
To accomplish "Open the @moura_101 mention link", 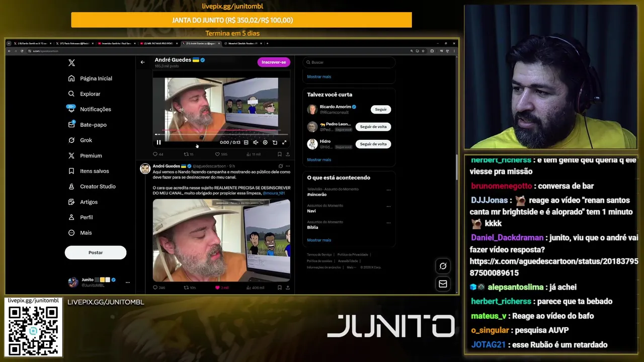I will [x=274, y=193].
